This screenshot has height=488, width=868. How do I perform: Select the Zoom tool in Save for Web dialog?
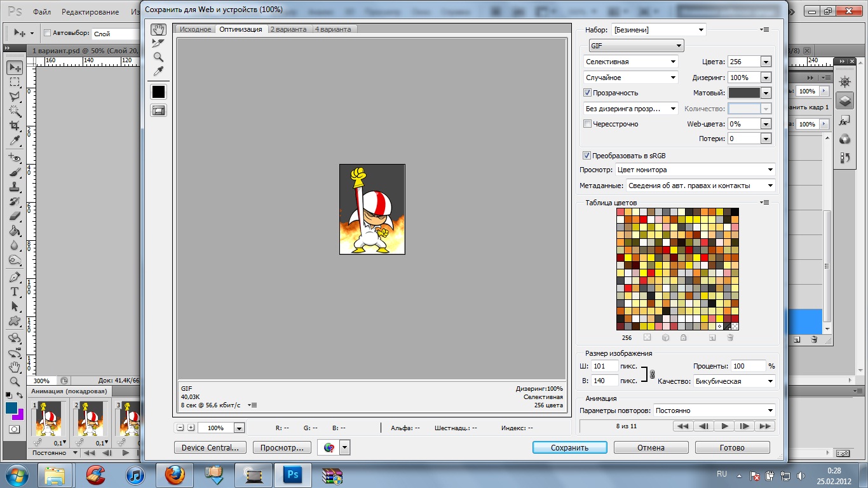pos(158,57)
